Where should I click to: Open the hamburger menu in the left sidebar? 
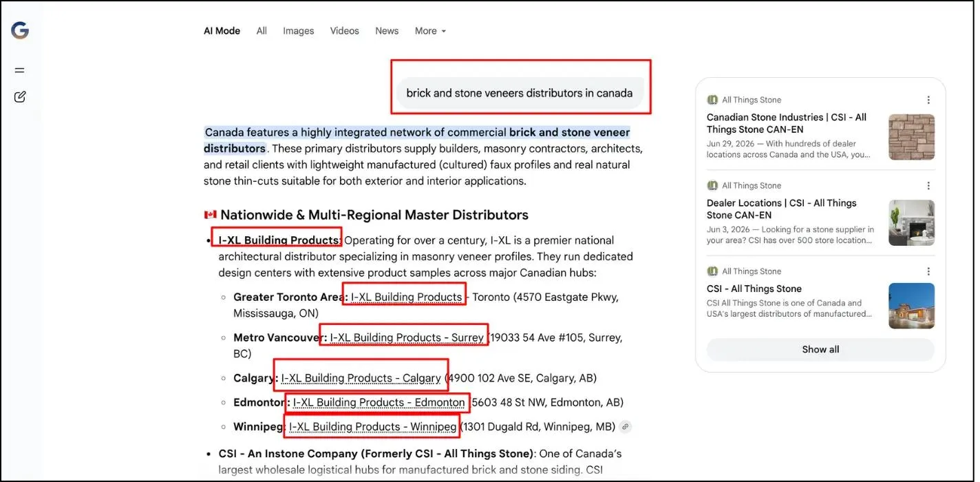point(19,70)
